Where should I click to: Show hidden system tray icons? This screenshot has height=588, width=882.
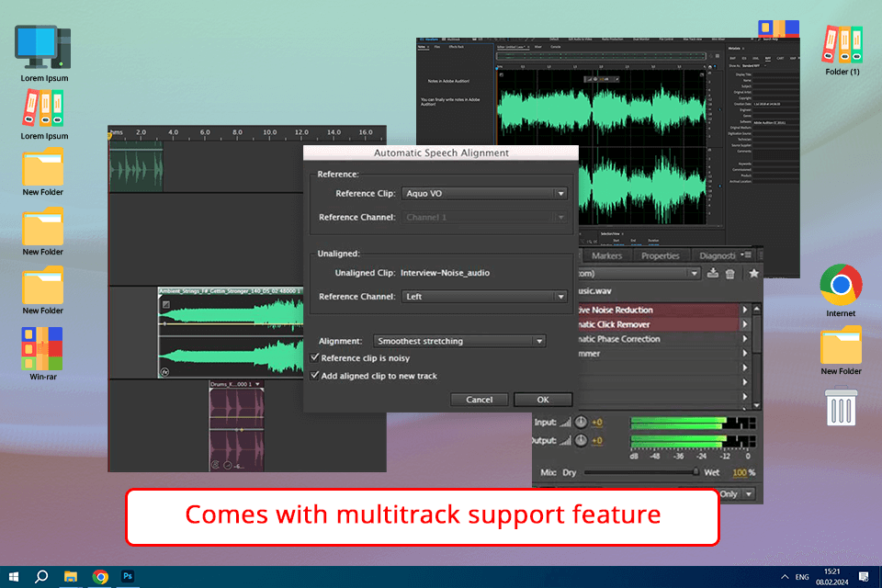(x=785, y=577)
